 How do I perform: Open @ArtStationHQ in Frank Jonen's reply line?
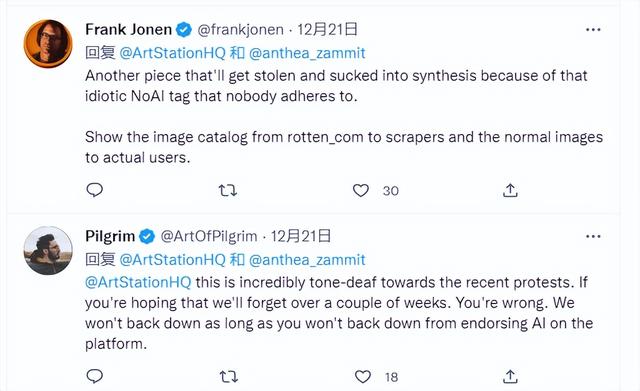point(173,53)
